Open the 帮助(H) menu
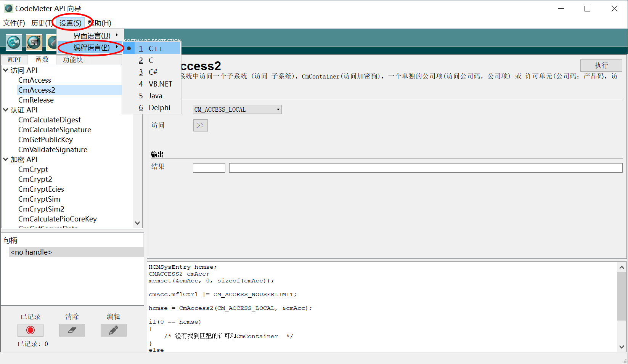 [100, 23]
